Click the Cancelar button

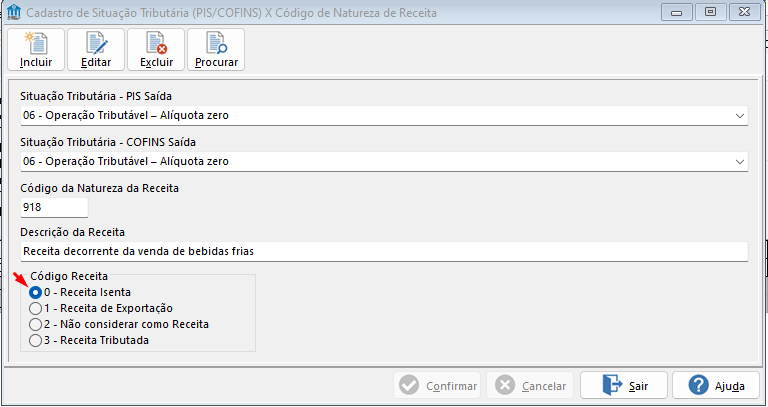(x=530, y=385)
